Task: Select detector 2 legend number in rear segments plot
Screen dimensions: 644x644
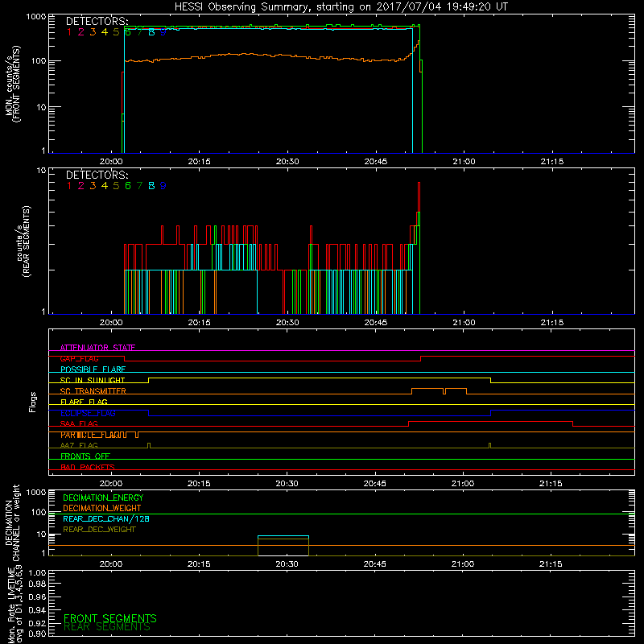Action: (81, 186)
